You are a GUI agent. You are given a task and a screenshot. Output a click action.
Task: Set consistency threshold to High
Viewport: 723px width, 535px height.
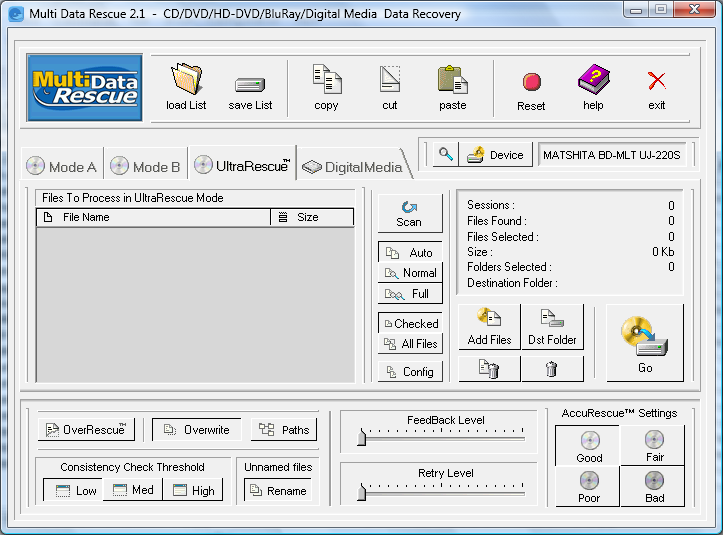(x=193, y=490)
